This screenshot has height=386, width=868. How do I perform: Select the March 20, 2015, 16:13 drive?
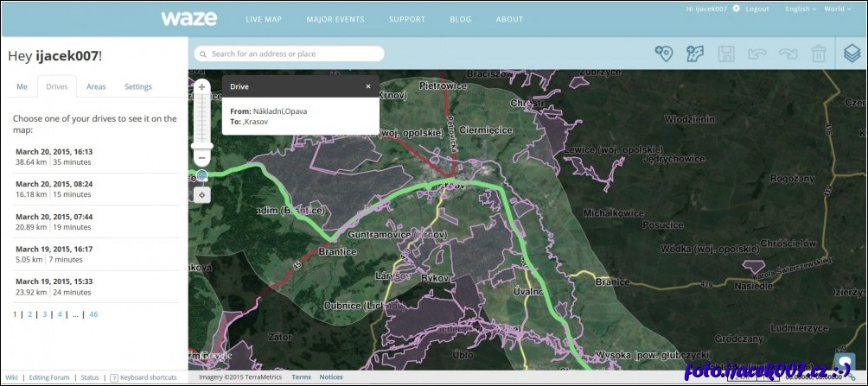[54, 156]
